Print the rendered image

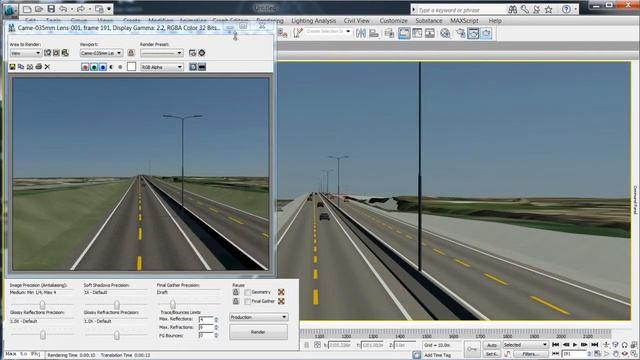click(39, 67)
